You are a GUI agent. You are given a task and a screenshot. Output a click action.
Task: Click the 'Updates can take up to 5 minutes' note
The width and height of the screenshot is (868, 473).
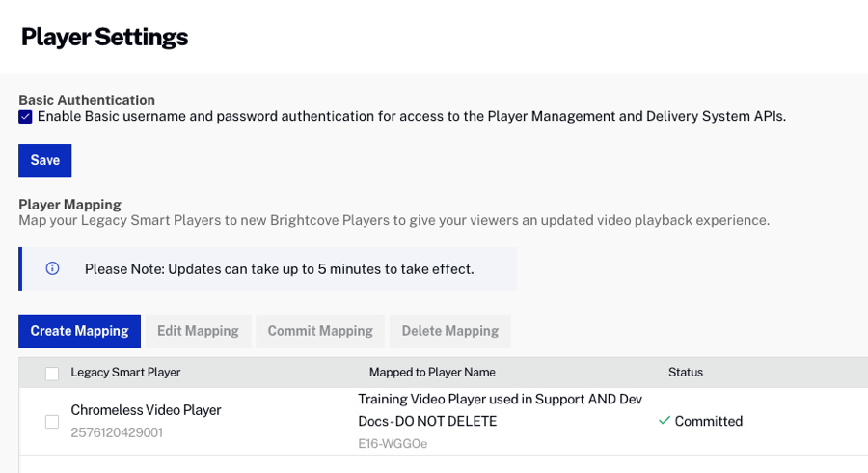click(279, 268)
